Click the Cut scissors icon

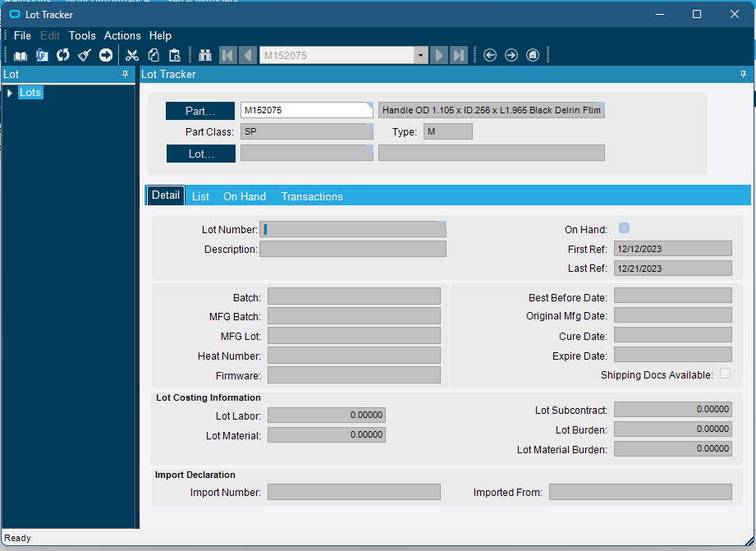coord(132,55)
